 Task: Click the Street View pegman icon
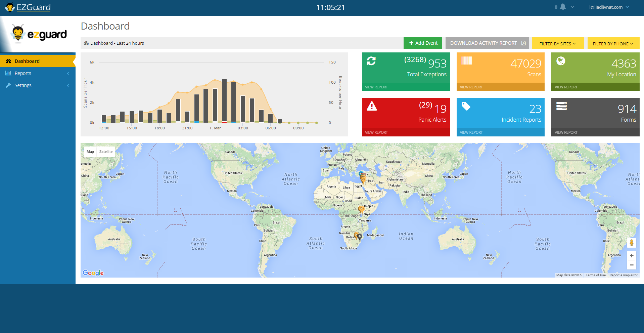coord(632,243)
